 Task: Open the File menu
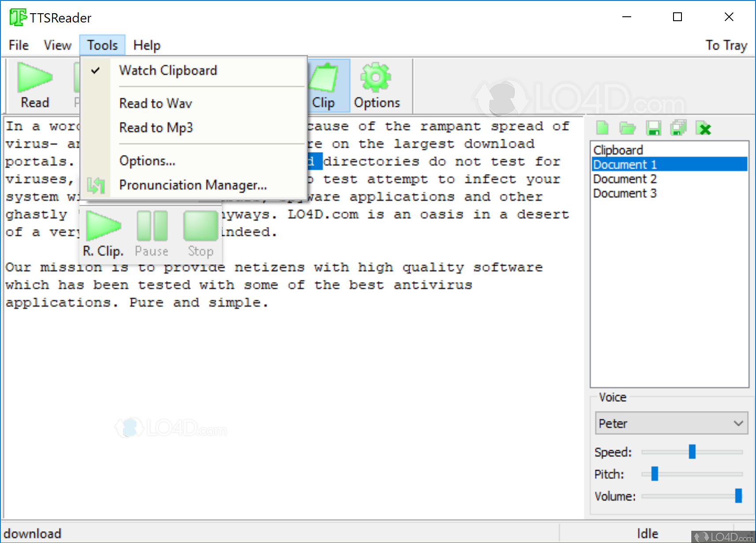(18, 45)
